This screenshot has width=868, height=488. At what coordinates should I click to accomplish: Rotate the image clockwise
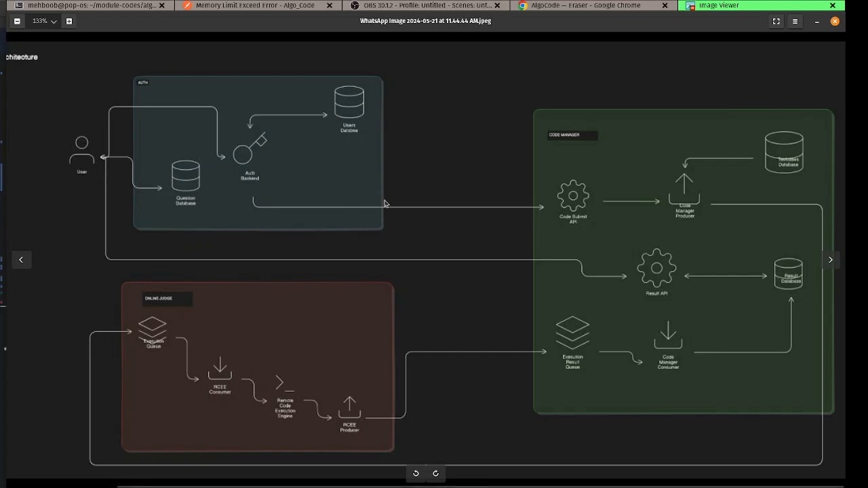coord(435,474)
